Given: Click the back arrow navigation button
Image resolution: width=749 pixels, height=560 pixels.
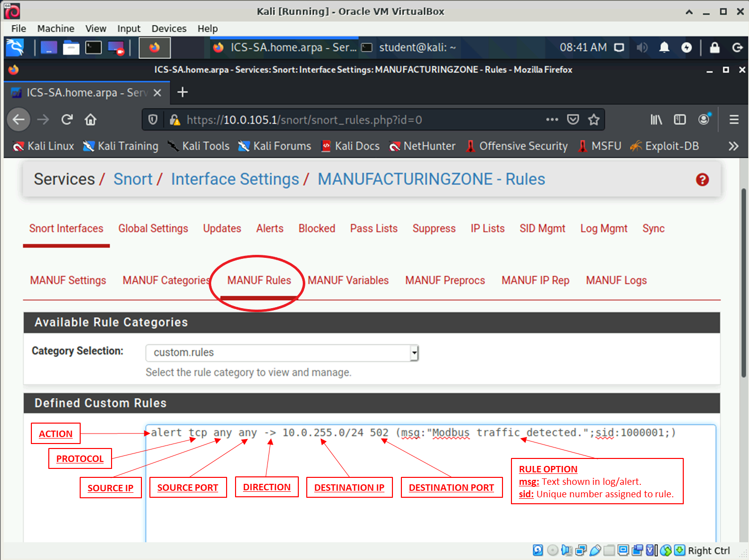Looking at the screenshot, I should (x=19, y=119).
